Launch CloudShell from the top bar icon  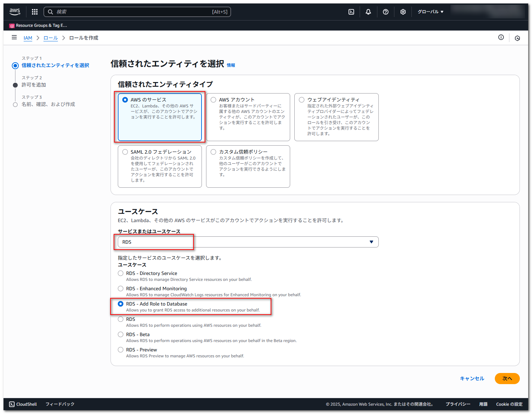(351, 12)
